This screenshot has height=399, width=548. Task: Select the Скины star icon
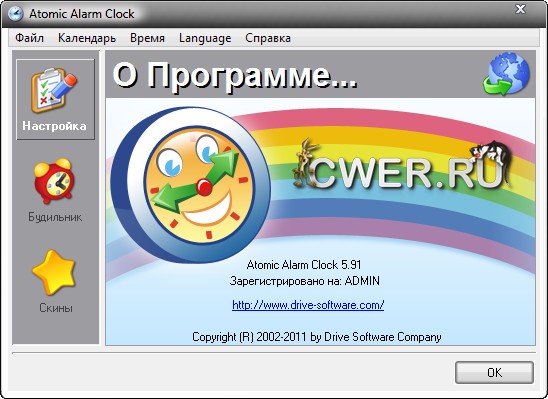pos(54,272)
